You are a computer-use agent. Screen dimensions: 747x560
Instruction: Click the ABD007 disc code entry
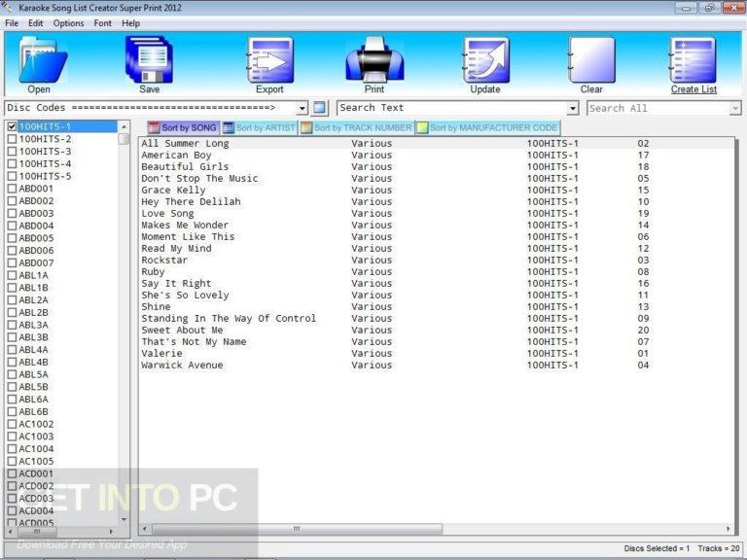click(36, 262)
